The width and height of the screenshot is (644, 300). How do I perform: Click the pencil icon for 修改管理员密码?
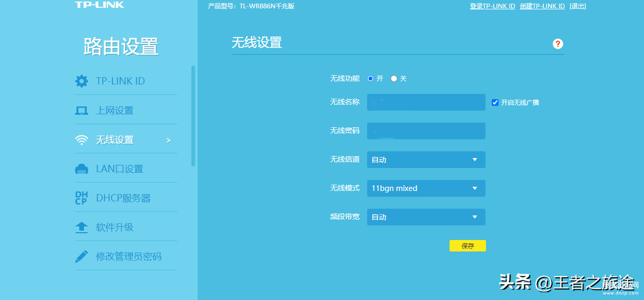pyautogui.click(x=81, y=256)
